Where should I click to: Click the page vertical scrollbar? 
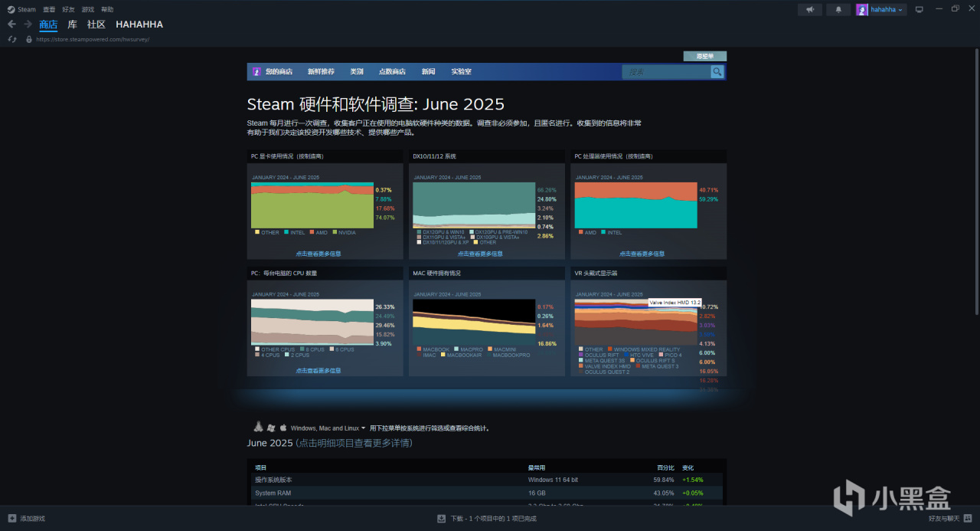point(976,182)
